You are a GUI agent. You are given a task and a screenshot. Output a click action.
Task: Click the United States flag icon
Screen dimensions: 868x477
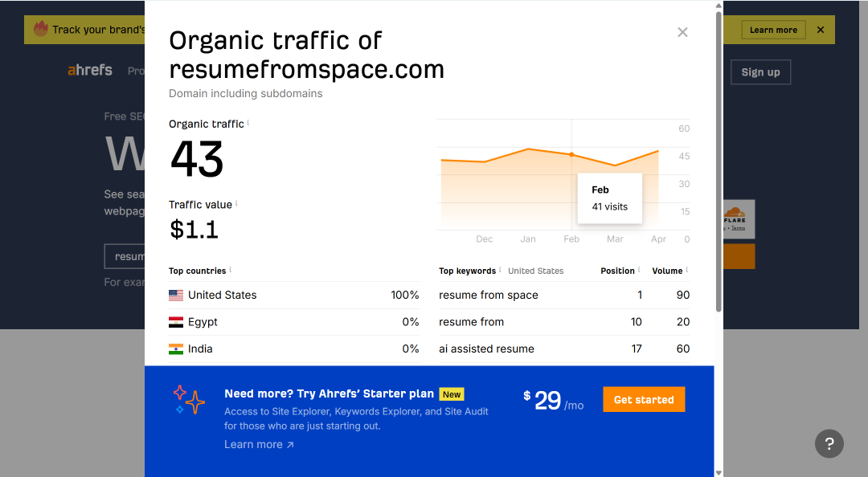(176, 296)
